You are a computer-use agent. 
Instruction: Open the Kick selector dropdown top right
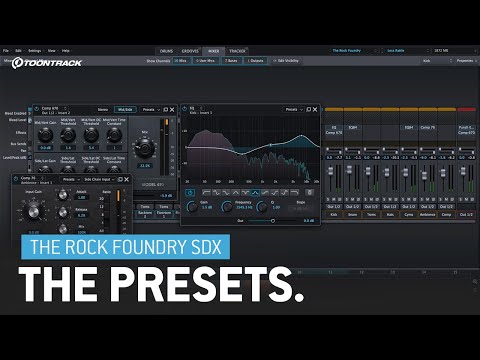(437, 61)
